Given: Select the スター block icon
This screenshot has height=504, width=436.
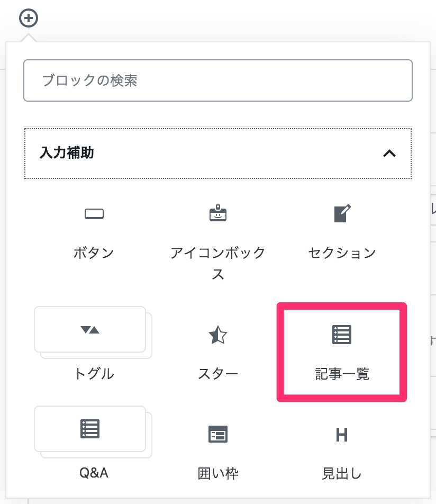Looking at the screenshot, I should tap(218, 335).
